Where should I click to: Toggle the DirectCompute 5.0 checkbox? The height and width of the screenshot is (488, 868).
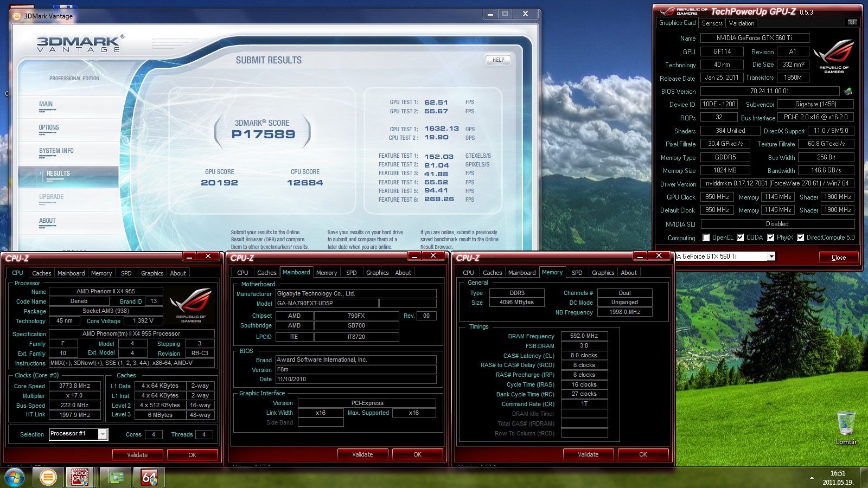point(800,237)
